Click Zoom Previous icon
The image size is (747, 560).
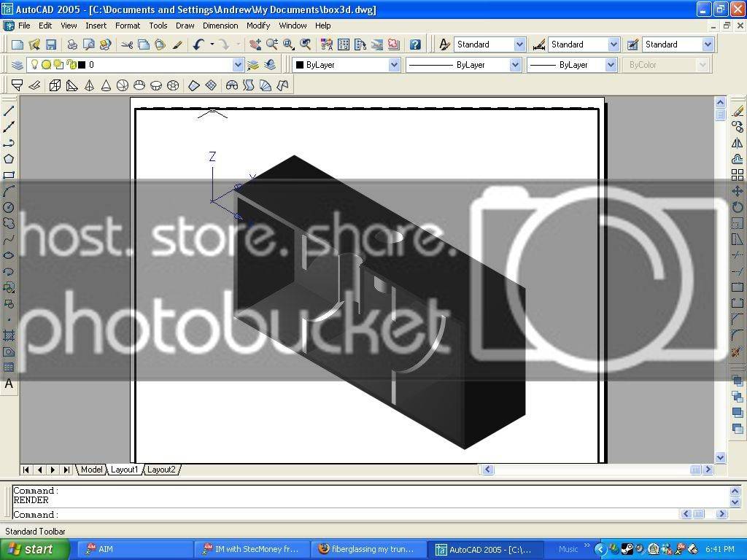click(306, 44)
